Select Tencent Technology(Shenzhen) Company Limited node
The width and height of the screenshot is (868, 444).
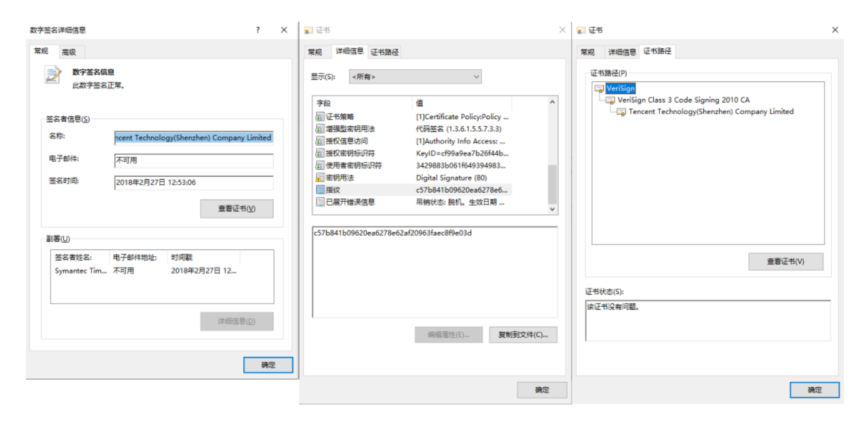[x=711, y=112]
